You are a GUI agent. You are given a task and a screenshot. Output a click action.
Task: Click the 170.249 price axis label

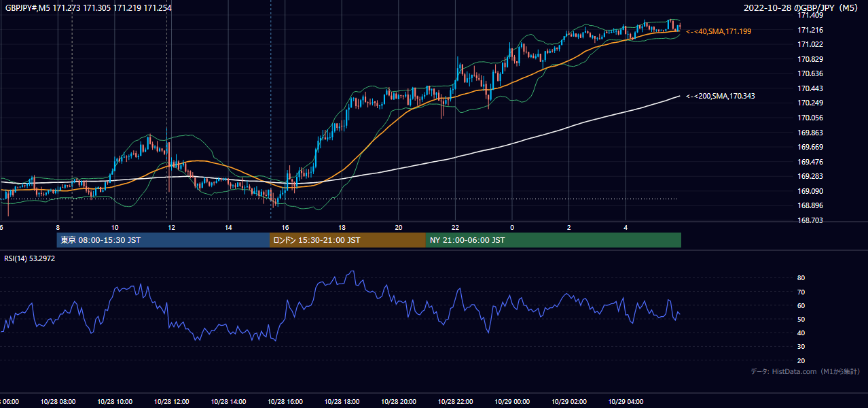(x=810, y=103)
